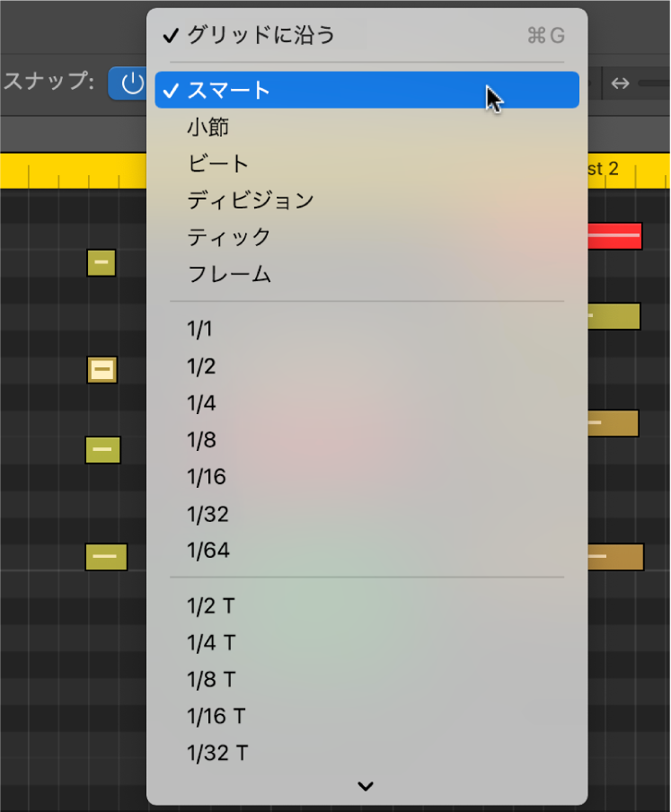Select ティック snap option

tap(366, 237)
